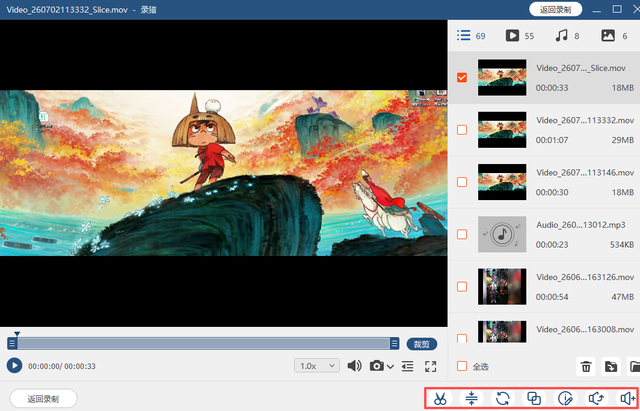Open the extract audio tool
Screen dimensions: 640x411
pyautogui.click(x=596, y=398)
